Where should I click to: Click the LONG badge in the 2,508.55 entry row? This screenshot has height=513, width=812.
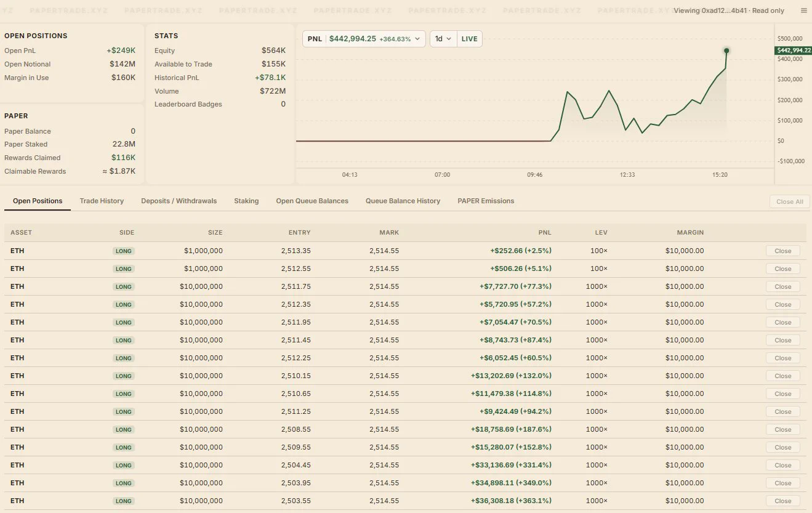(124, 429)
